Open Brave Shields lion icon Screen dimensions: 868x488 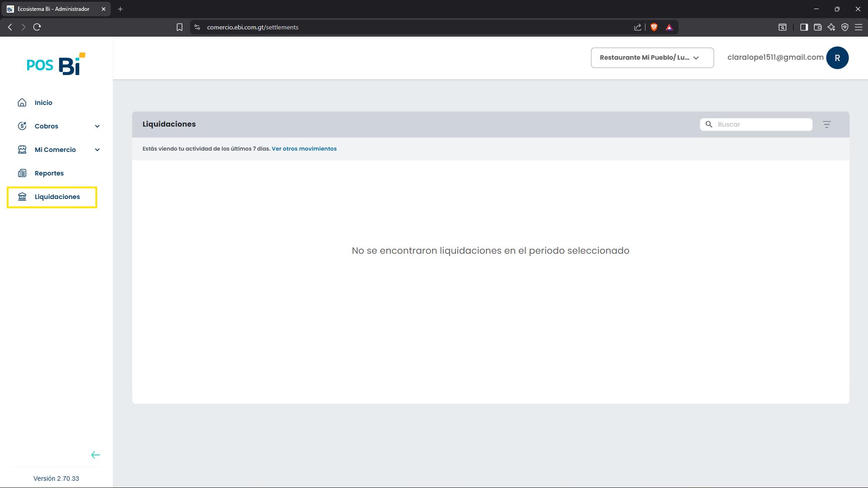654,27
